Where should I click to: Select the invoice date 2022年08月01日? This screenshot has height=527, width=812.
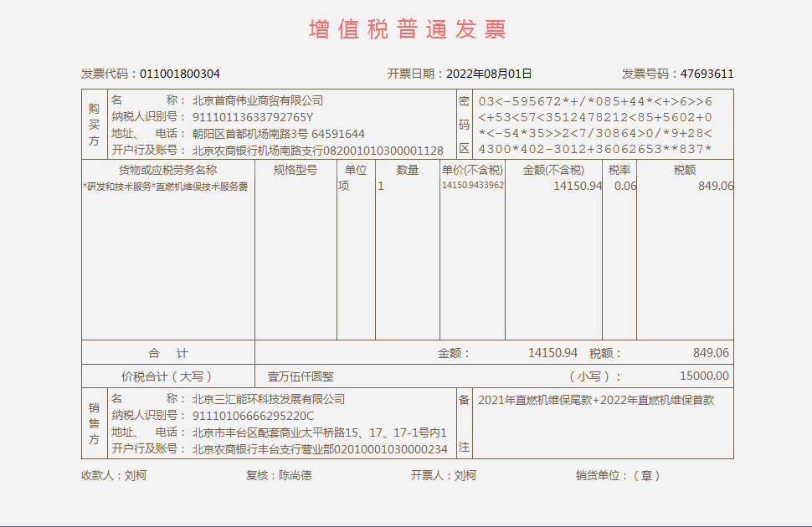coord(489,74)
